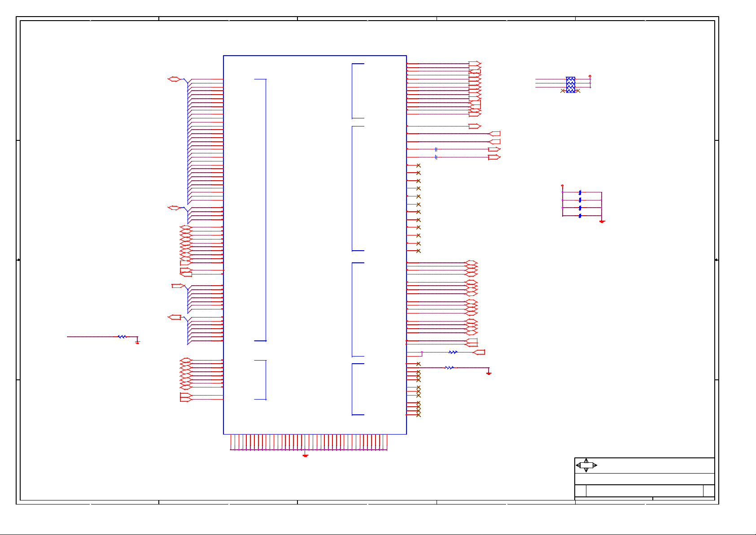The height and width of the screenshot is (535, 756).
Task: Select the resistor leading to the lone right-side port
Action: pos(453,352)
